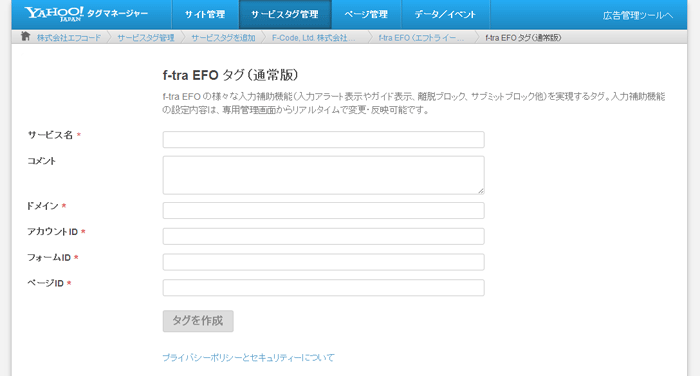Click F-Code, Ltd. 株式会社 breadcrumb link
The height and width of the screenshot is (376, 700).
313,38
